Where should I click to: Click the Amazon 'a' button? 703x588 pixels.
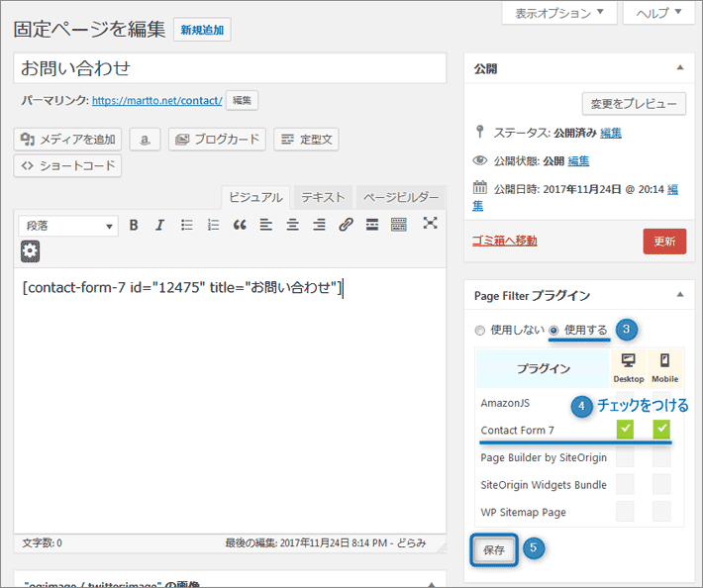[145, 140]
